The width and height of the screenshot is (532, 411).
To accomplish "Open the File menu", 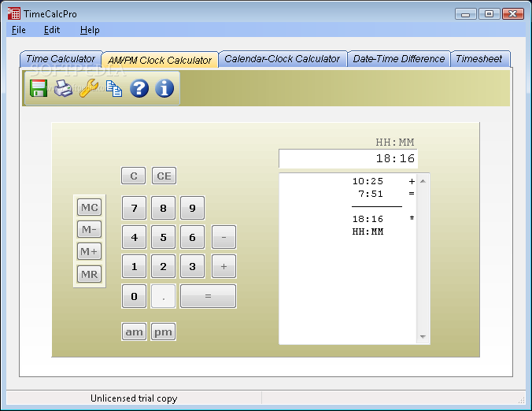I will [x=19, y=30].
